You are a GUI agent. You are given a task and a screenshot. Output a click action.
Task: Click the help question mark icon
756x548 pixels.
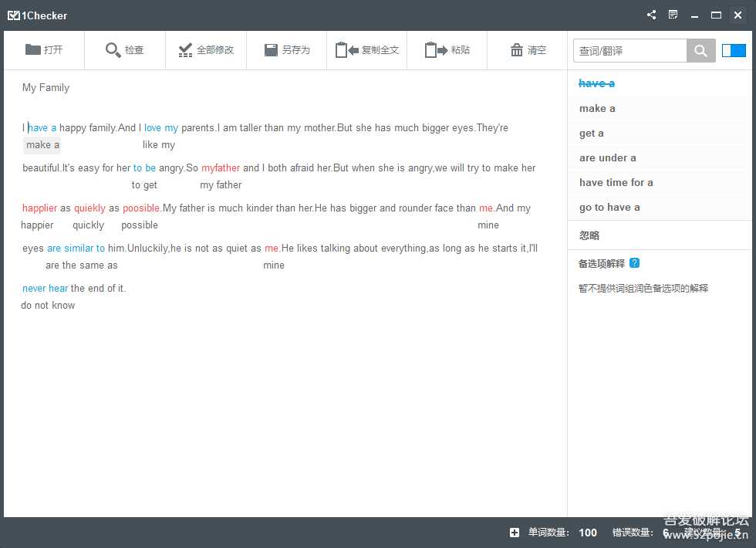pos(634,263)
